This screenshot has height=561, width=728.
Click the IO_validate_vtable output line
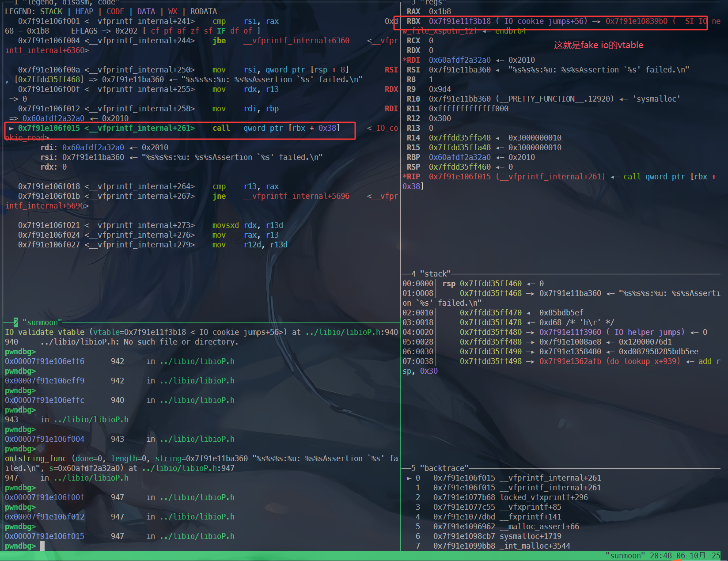(x=201, y=332)
